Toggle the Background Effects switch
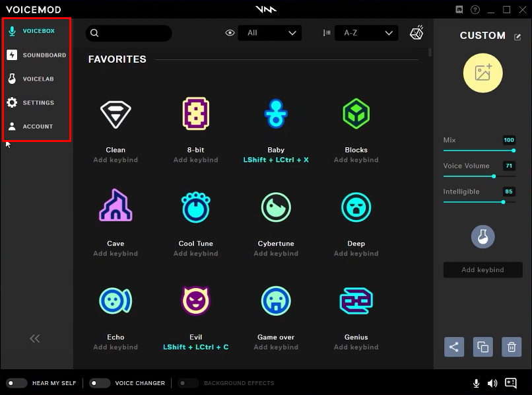This screenshot has width=532, height=395. pos(188,383)
